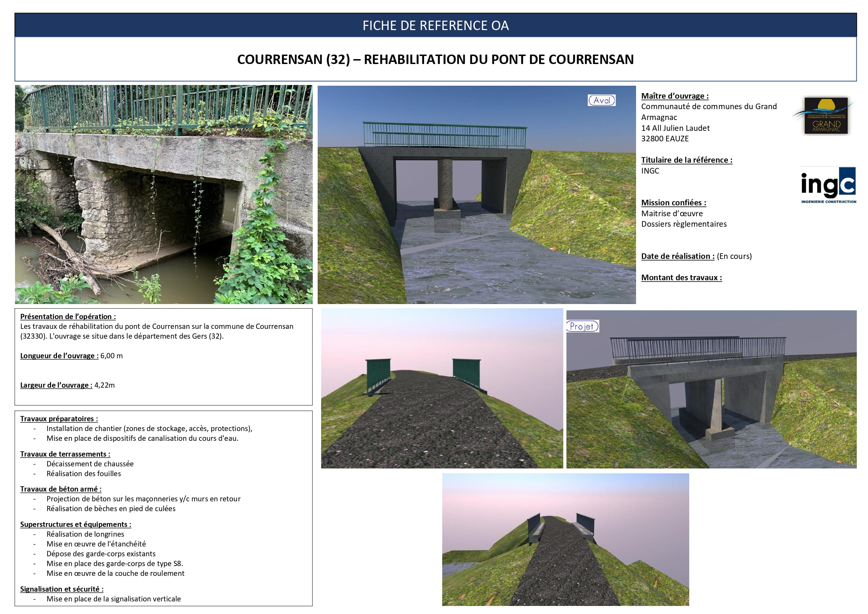Viewport: 868px width, 614px height.
Task: Click the 'Travaux préparatoires :' heading
Action: pos(59,419)
